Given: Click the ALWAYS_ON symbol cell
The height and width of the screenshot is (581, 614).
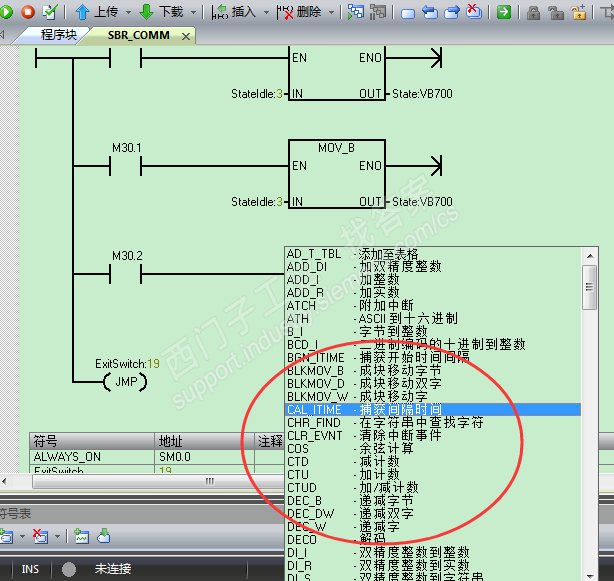Looking at the screenshot, I should [92, 456].
